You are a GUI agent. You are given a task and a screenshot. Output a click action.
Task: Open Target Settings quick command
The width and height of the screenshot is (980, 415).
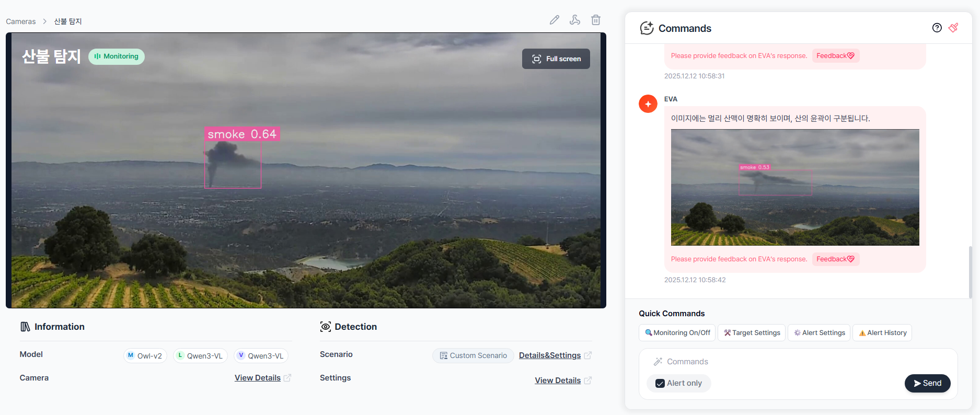pos(752,333)
